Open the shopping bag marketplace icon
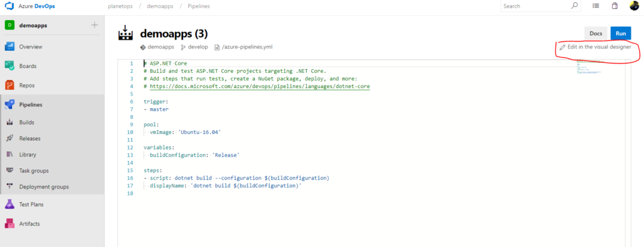This screenshot has width=644, height=247. [x=614, y=6]
